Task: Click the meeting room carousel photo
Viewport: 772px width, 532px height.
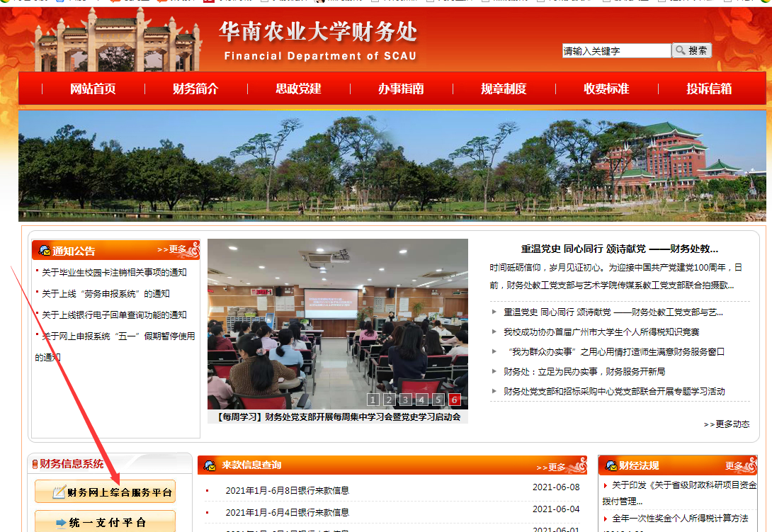Action: (x=338, y=324)
